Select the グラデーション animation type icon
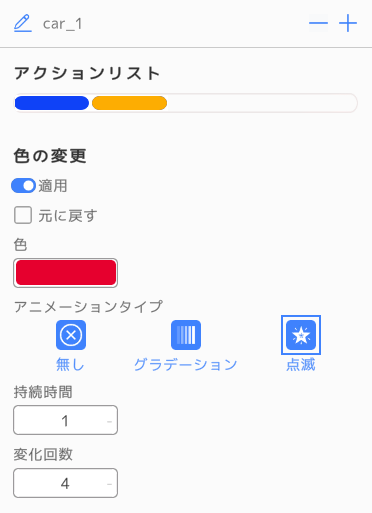Screen dimensions: 372x513 coord(186,335)
